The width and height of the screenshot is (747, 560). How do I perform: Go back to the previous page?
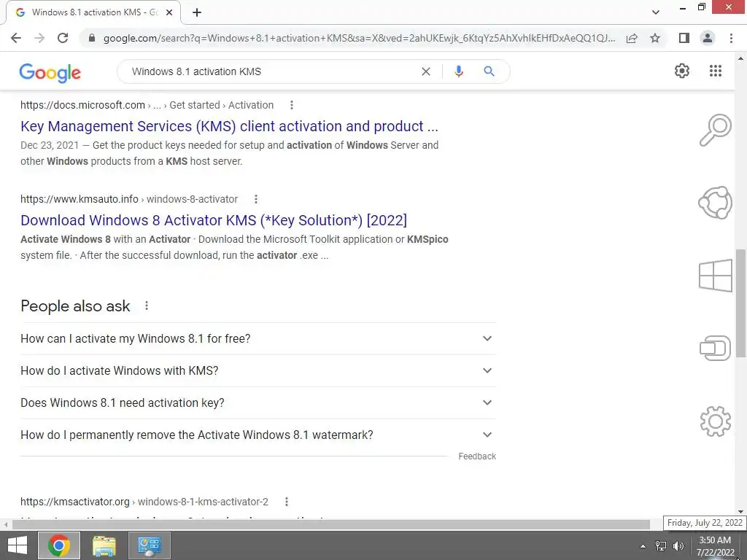[x=16, y=38]
